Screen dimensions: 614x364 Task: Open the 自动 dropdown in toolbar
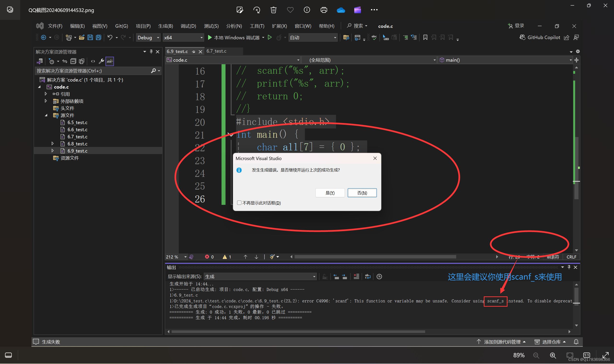click(x=313, y=38)
